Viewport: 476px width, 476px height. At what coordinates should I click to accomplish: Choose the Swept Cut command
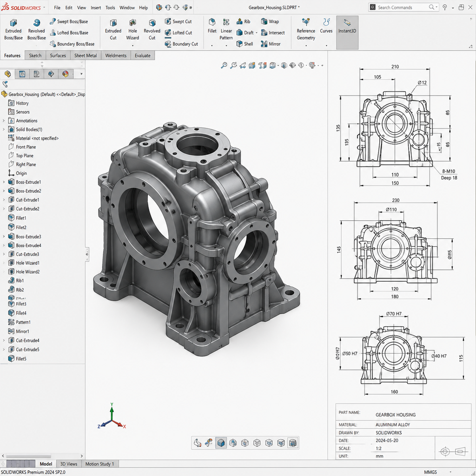tap(178, 21)
